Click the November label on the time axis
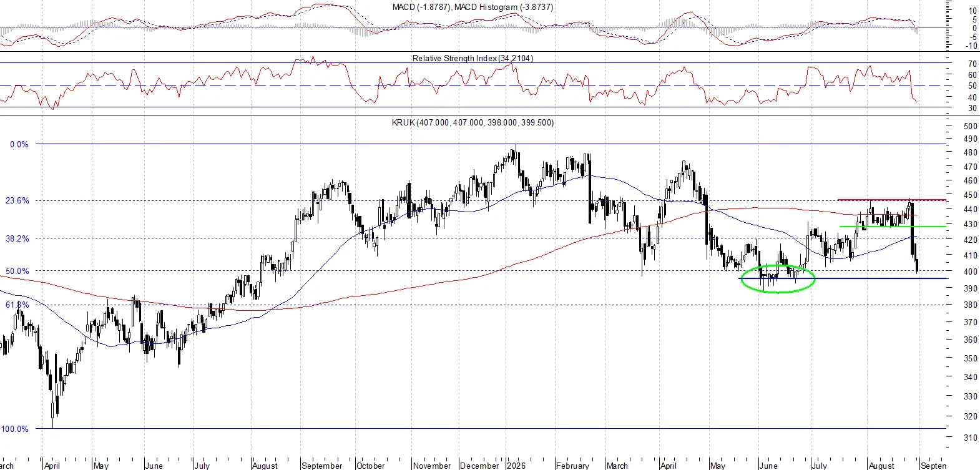This screenshot has height=470, width=980. click(432, 466)
